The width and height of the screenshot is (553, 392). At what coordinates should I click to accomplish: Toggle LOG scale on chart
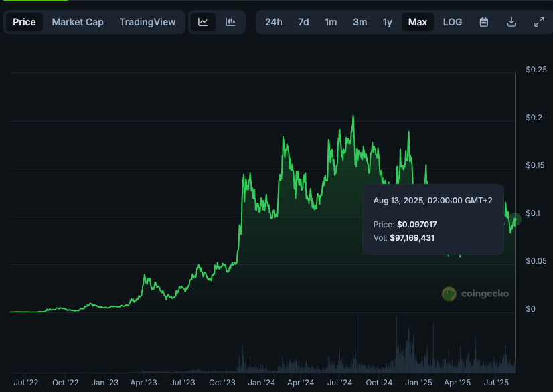point(453,22)
